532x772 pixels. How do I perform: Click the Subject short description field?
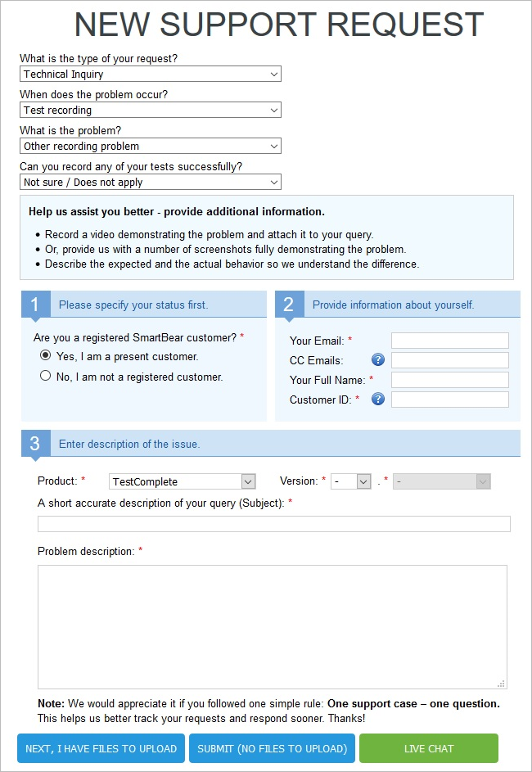click(x=274, y=524)
